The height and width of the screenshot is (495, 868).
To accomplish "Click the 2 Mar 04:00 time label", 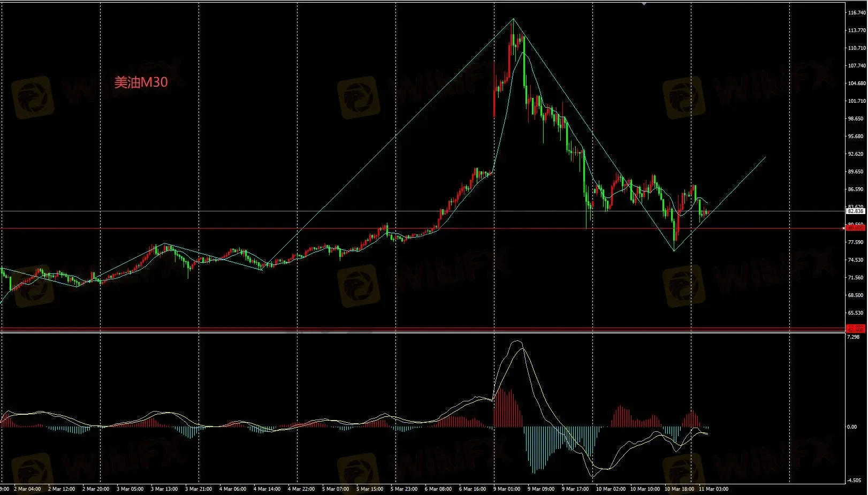I will pos(27,489).
